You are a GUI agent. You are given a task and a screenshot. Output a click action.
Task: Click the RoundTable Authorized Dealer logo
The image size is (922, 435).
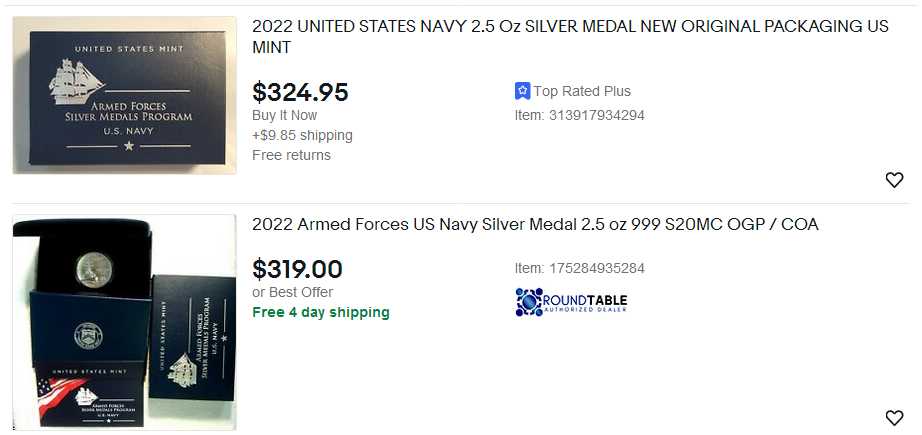pyautogui.click(x=571, y=302)
